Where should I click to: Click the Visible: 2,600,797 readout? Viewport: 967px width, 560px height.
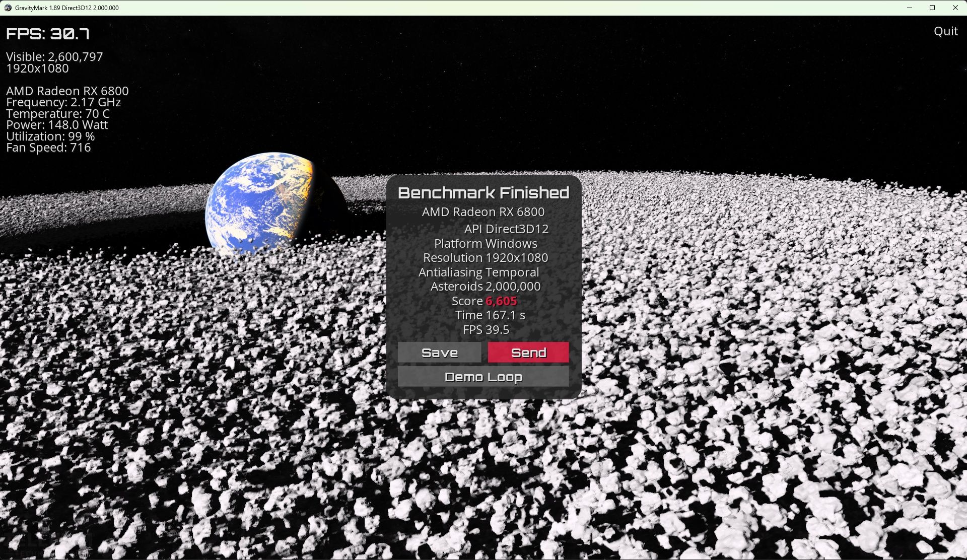tap(54, 56)
